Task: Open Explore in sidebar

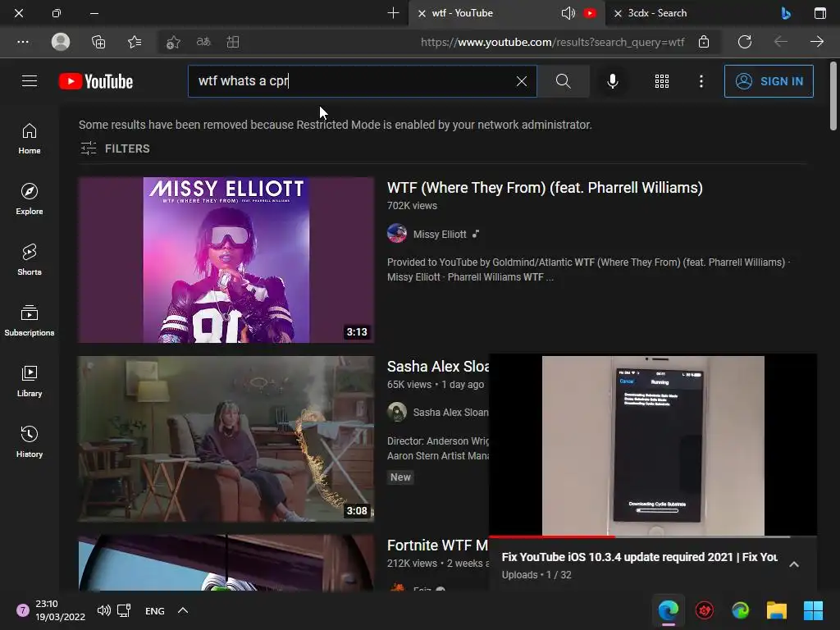Action: [30, 199]
